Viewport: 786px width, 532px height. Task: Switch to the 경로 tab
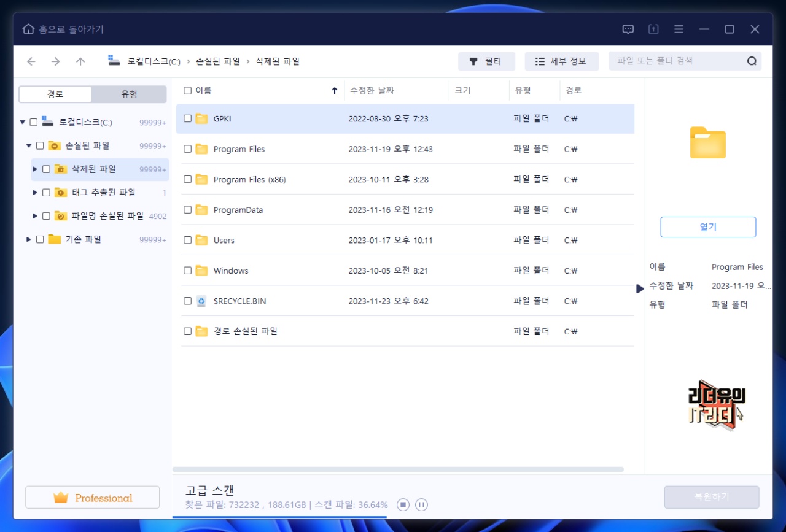(x=55, y=94)
